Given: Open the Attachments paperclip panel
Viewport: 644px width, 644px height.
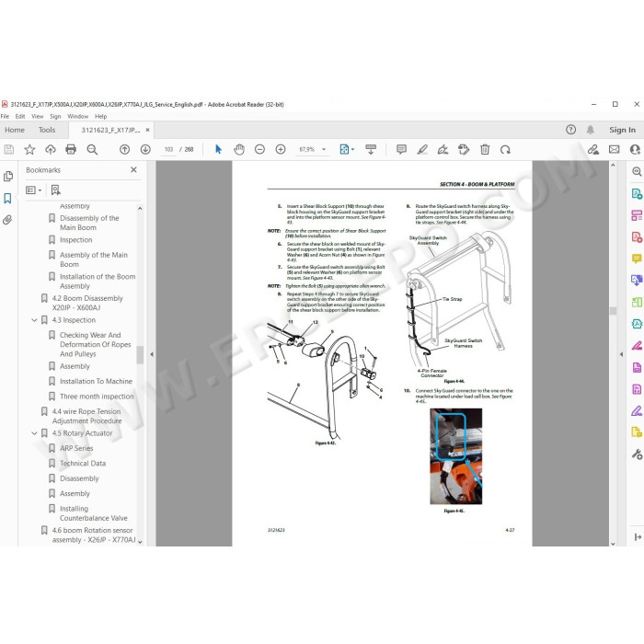Looking at the screenshot, I should tap(7, 220).
